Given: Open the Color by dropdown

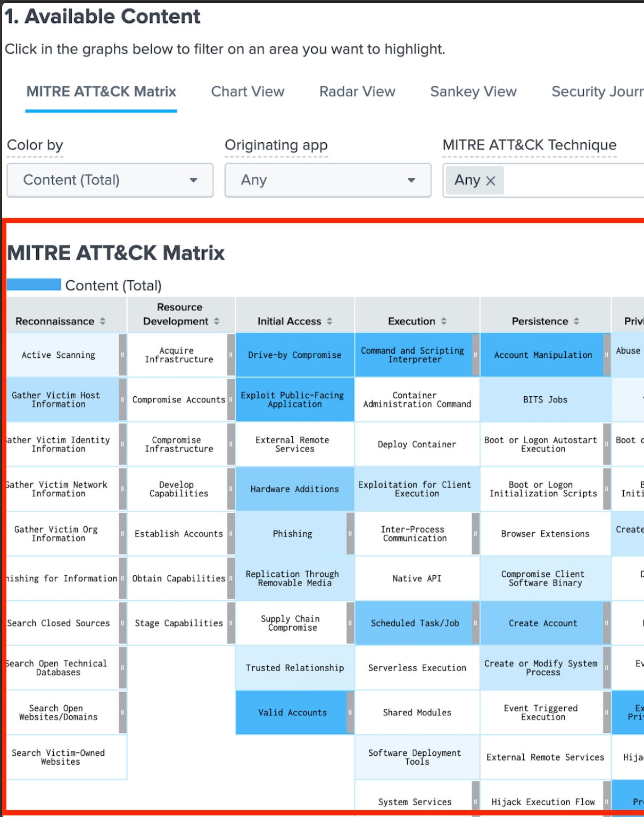Looking at the screenshot, I should tap(110, 180).
